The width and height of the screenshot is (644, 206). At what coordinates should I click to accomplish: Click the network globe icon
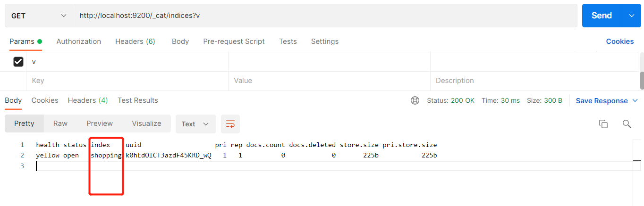[415, 100]
